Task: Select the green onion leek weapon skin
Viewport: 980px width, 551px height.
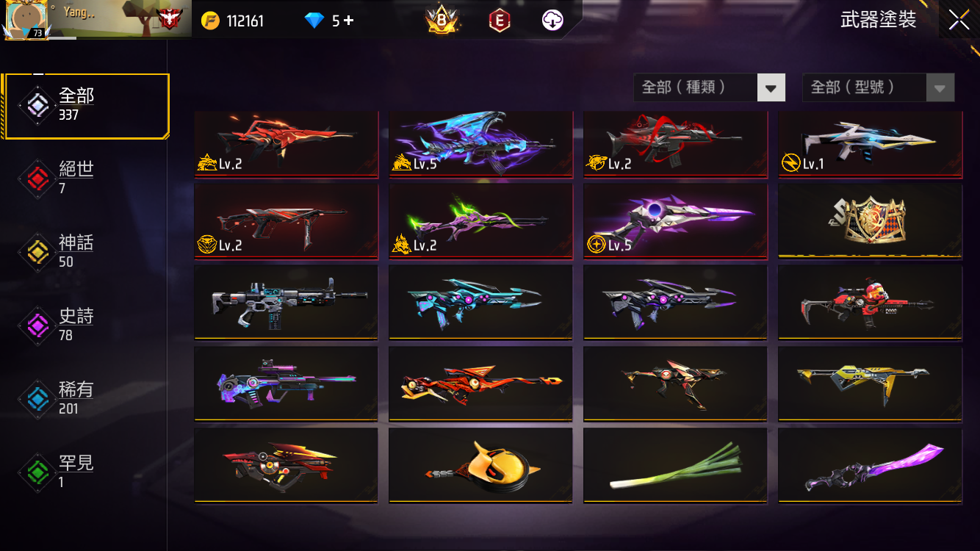Action: [x=675, y=466]
